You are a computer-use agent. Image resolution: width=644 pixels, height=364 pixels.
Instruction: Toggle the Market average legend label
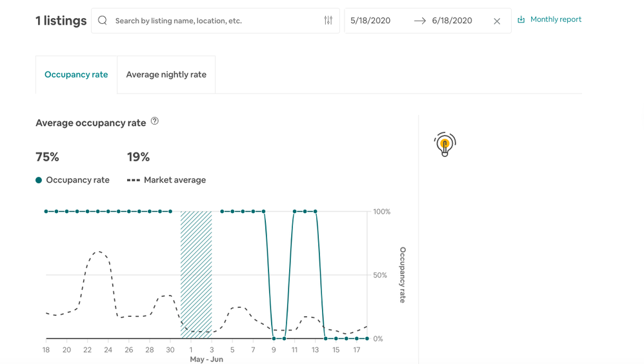(x=175, y=180)
